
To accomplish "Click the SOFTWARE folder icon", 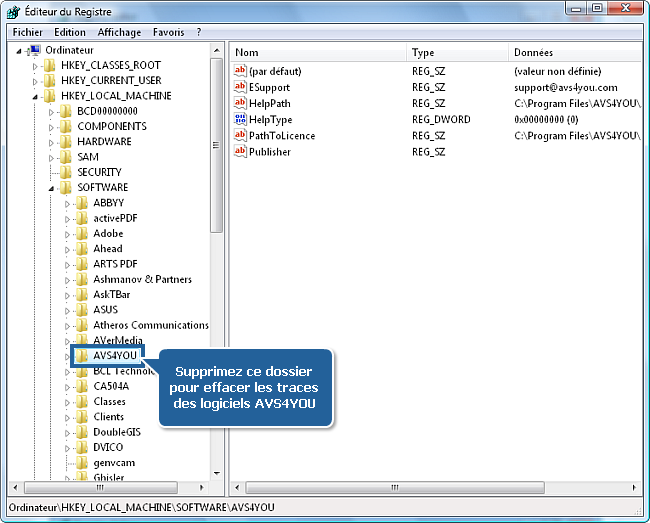I will click(x=65, y=187).
